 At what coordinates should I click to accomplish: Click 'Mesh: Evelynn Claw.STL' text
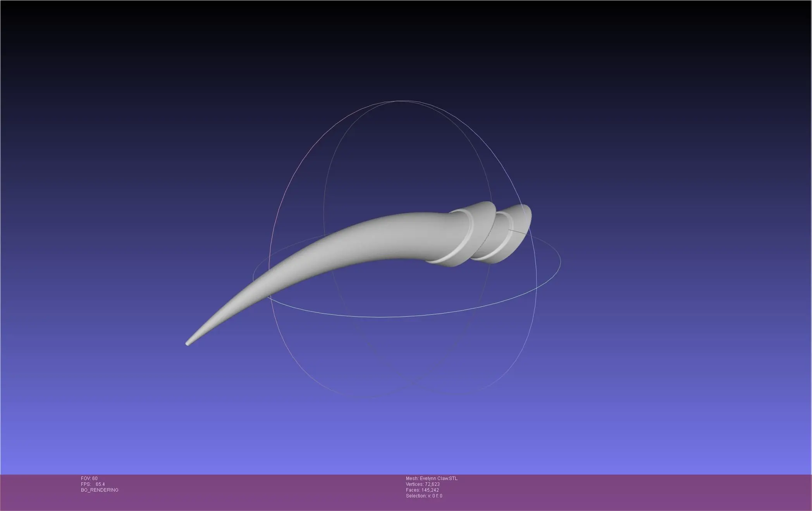pos(432,478)
